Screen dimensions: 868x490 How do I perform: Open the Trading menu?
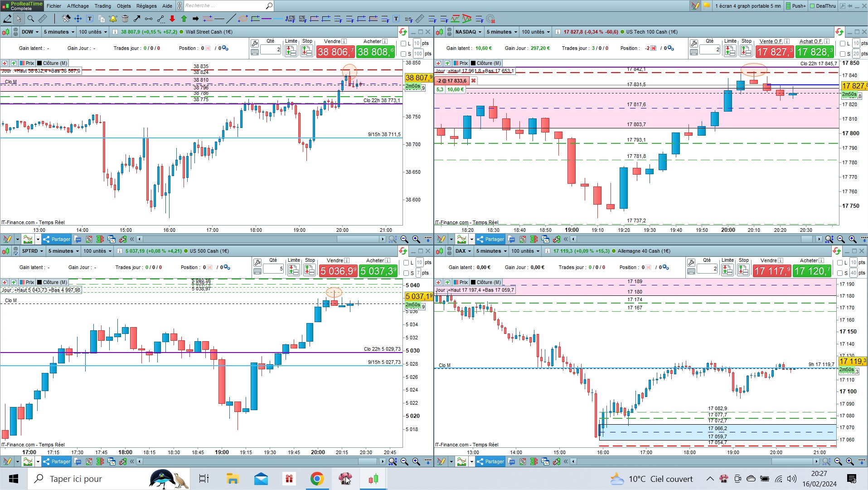coord(102,6)
